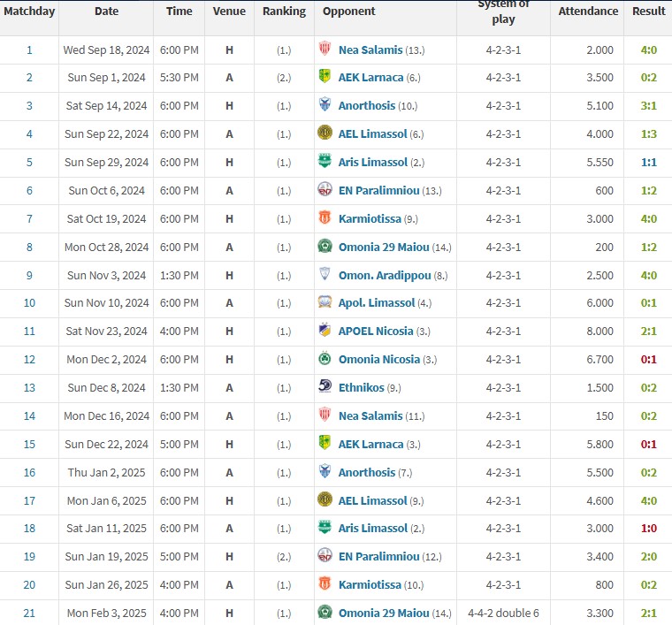
Task: Open the 0:1 result against Omonia Nicosia
Action: click(649, 360)
